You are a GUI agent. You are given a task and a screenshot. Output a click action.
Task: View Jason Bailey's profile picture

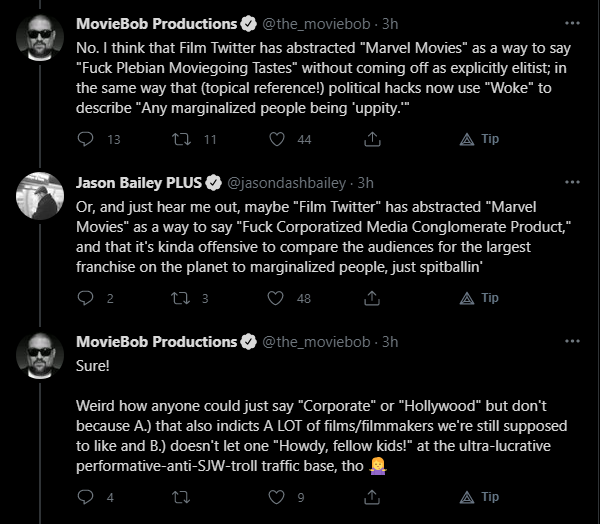(x=40, y=196)
